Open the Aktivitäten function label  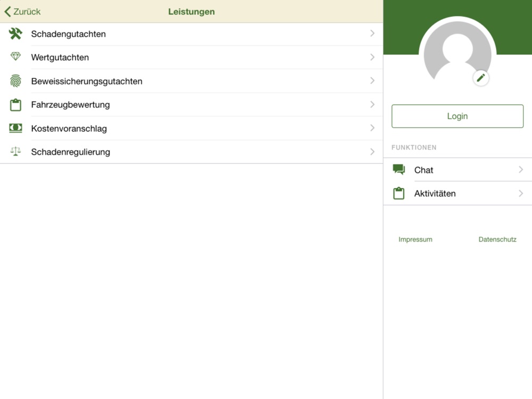click(x=435, y=194)
